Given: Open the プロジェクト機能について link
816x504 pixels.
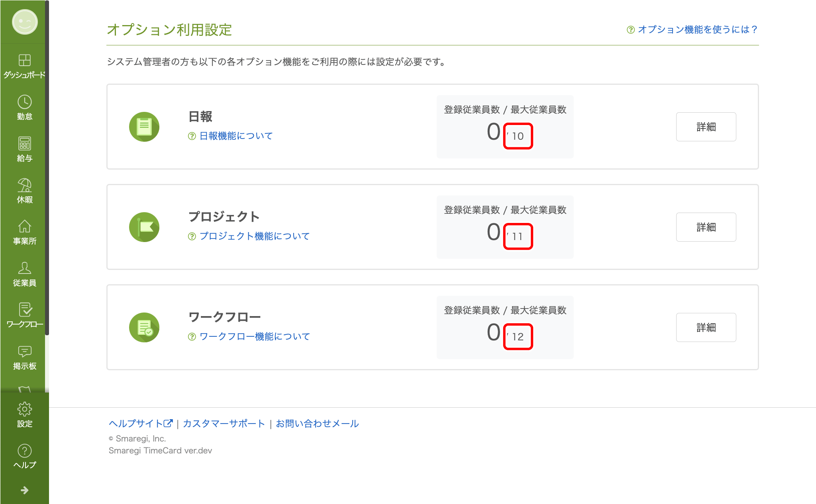Looking at the screenshot, I should (x=255, y=236).
